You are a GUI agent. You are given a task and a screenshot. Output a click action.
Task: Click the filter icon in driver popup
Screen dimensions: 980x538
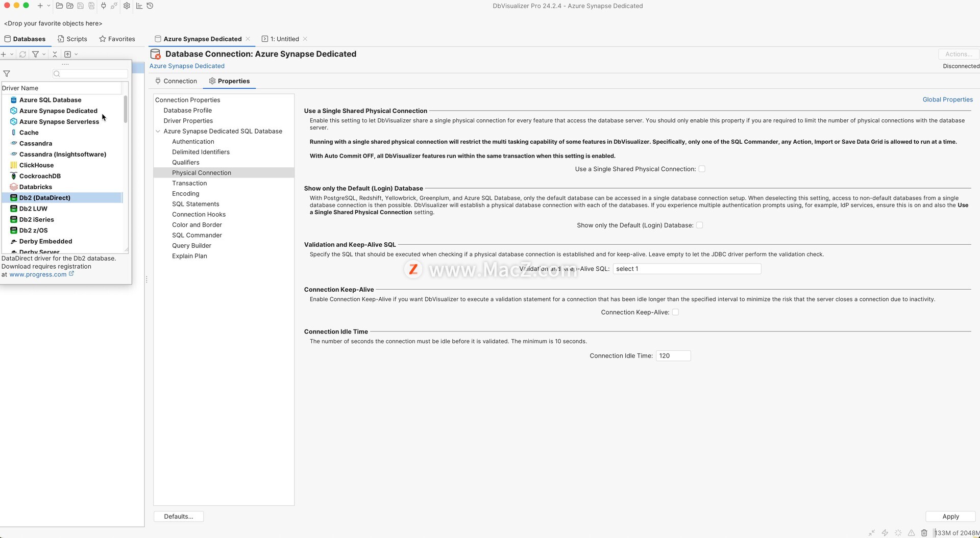coord(7,74)
